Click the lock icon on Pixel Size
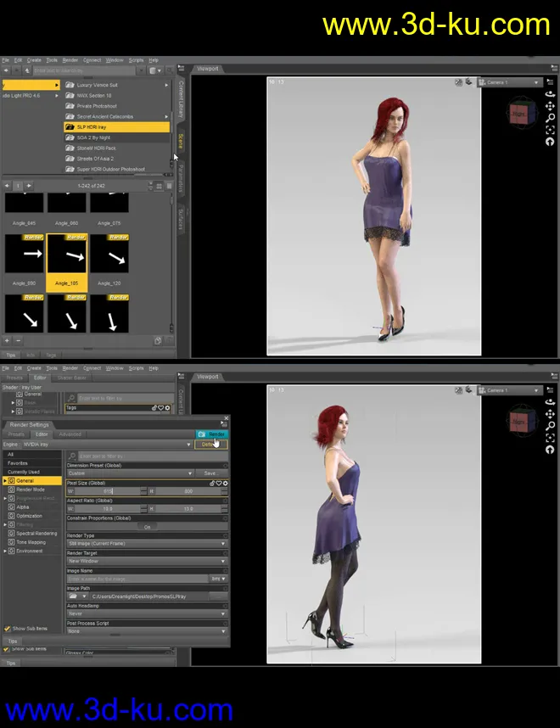The image size is (560, 728). point(212,482)
